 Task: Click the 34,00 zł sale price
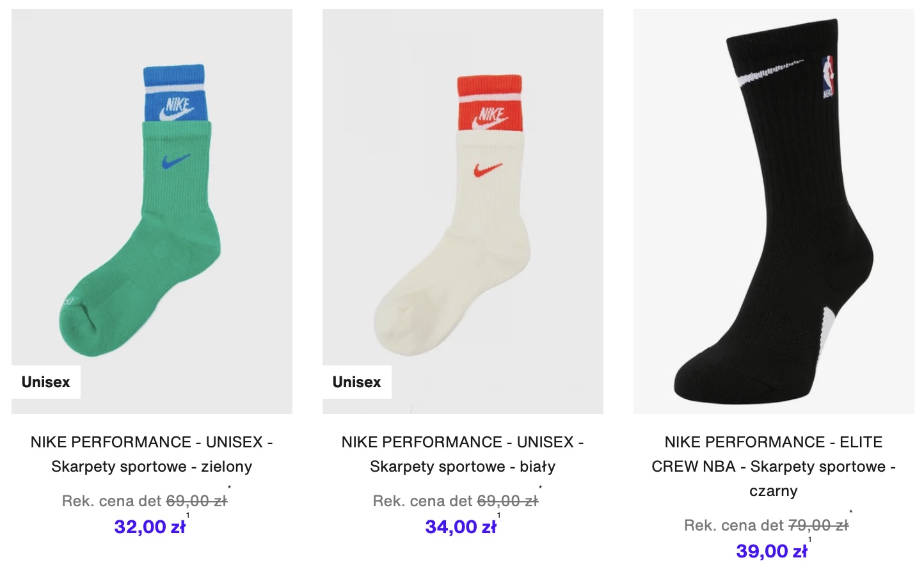click(x=461, y=527)
